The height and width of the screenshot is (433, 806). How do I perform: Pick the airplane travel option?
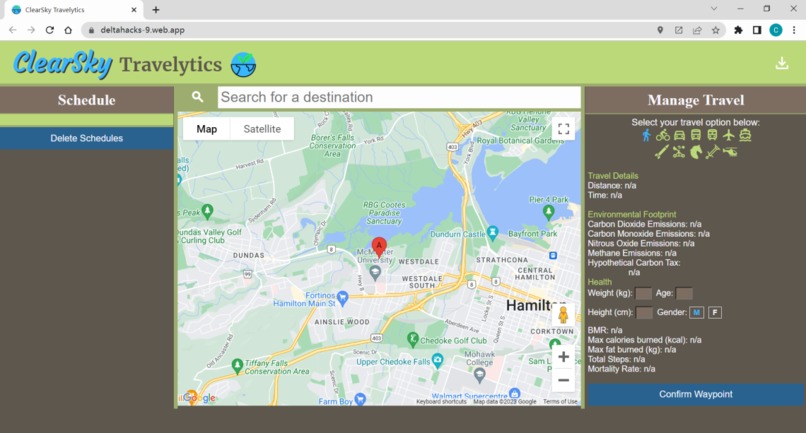[728, 135]
